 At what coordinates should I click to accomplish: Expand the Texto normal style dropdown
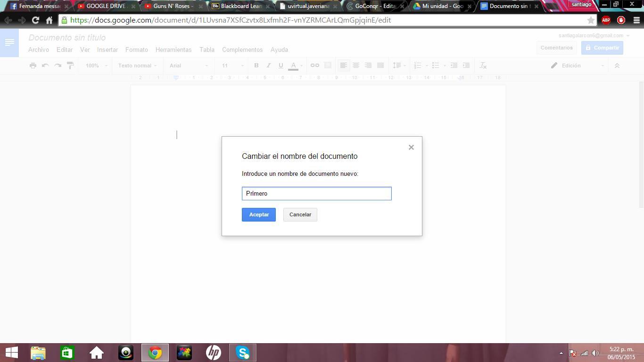click(x=137, y=66)
